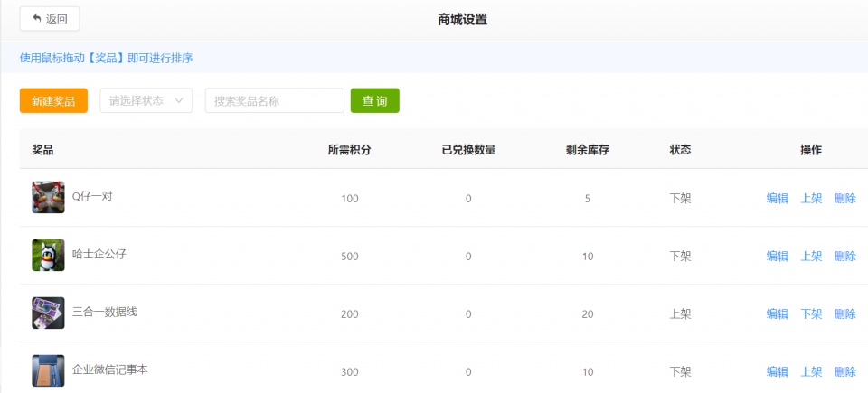Click the remaining stock 20 for 三合一数据线
This screenshot has height=393, width=868.
tap(588, 314)
